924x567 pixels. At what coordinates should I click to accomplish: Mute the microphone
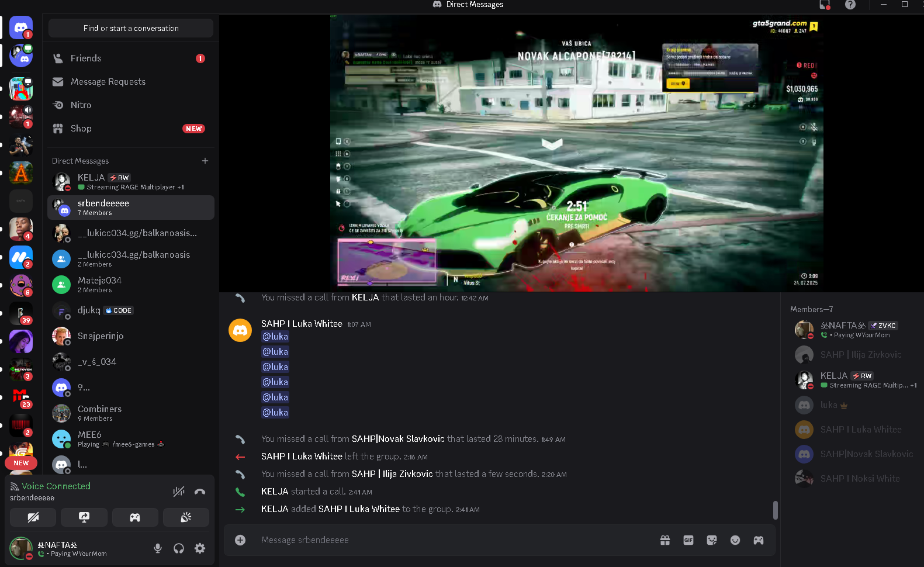click(158, 548)
